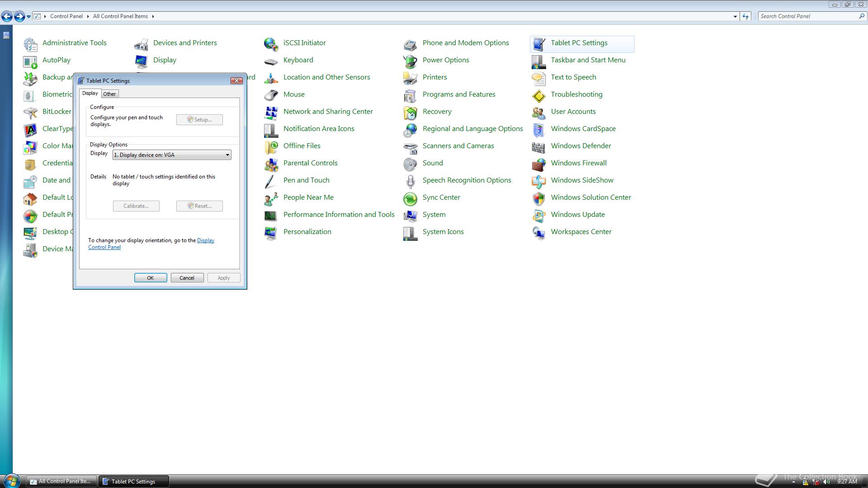Click the Notification Area Icons icon
The height and width of the screenshot is (488, 868).
[x=271, y=130]
